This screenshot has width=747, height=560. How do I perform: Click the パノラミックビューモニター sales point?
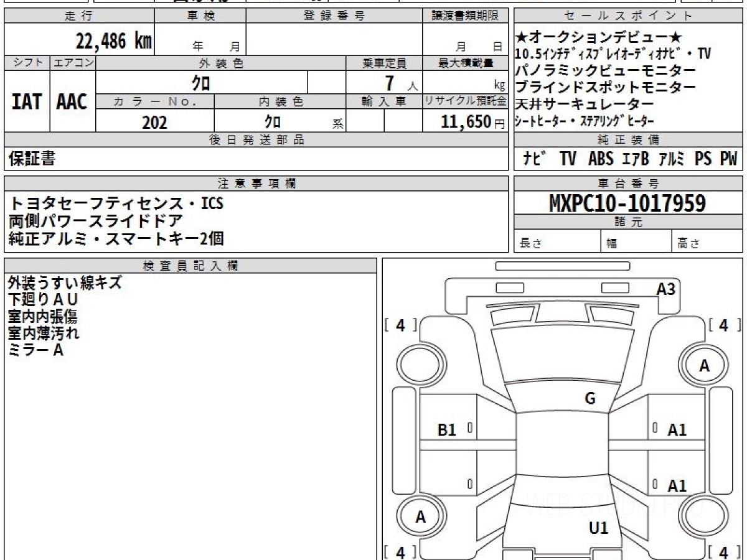point(606,70)
